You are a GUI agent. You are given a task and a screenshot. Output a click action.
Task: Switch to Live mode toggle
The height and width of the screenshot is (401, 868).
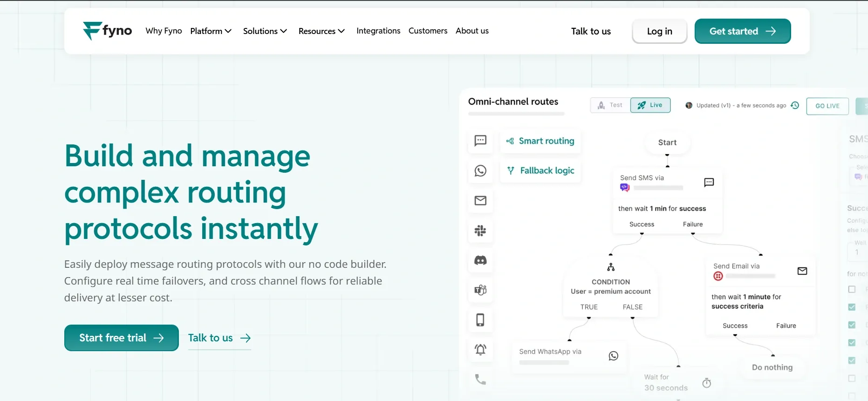[x=650, y=105]
